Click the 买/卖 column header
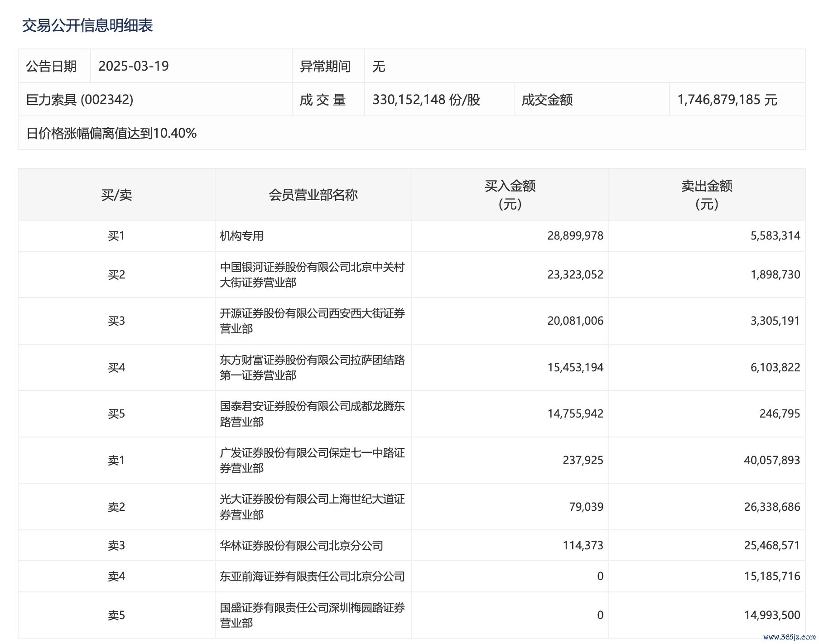819x644 pixels. pyautogui.click(x=116, y=195)
